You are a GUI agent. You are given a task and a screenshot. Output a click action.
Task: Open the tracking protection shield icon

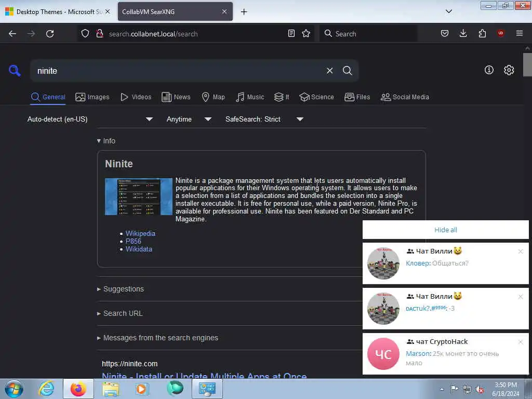click(85, 34)
